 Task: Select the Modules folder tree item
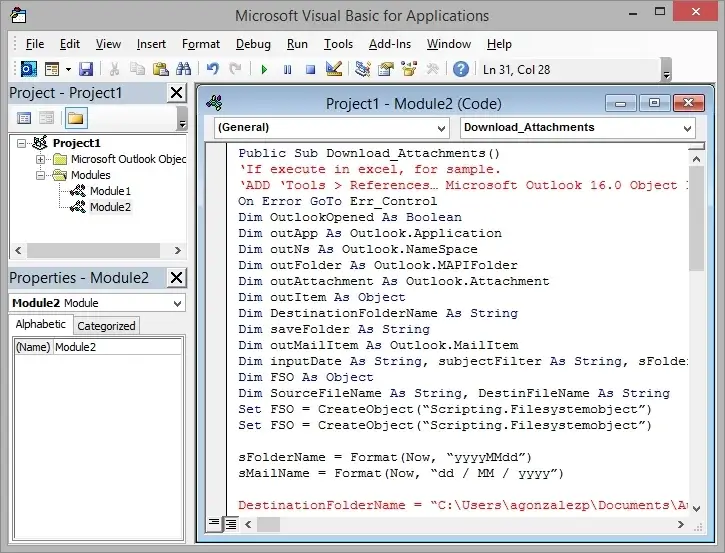point(91,175)
